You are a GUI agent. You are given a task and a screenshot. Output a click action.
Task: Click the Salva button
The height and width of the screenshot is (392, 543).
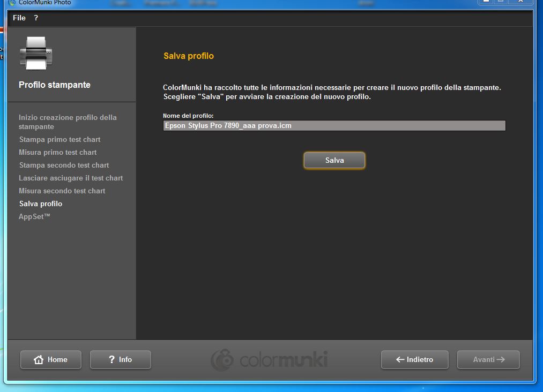334,160
